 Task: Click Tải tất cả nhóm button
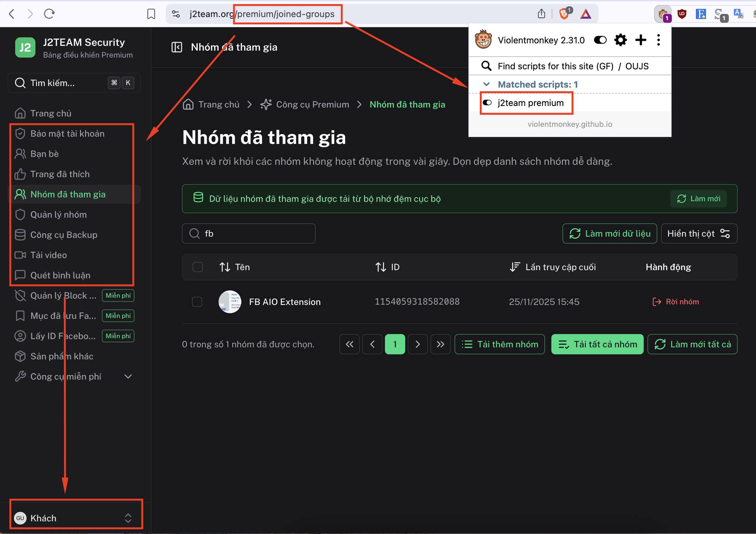pos(597,344)
